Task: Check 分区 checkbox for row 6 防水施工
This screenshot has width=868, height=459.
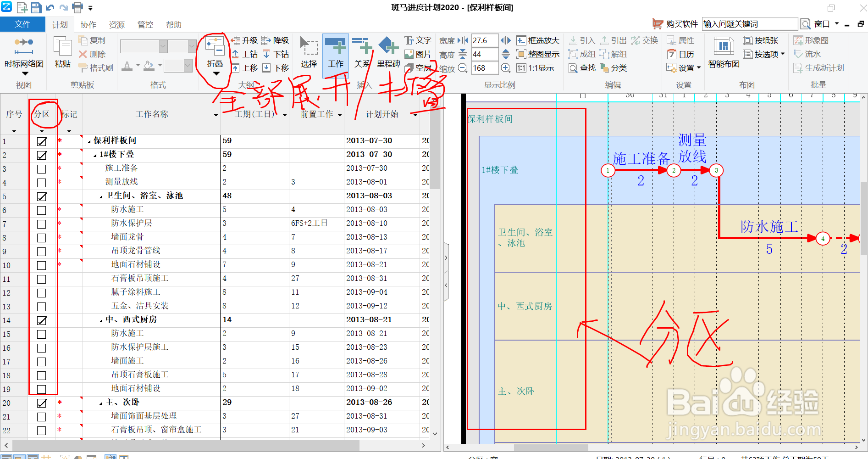Action: (42, 210)
